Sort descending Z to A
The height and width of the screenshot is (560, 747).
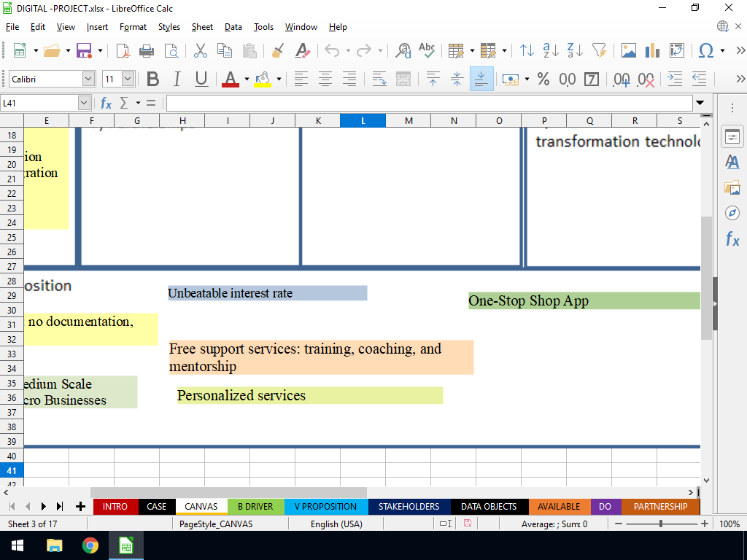pos(575,50)
